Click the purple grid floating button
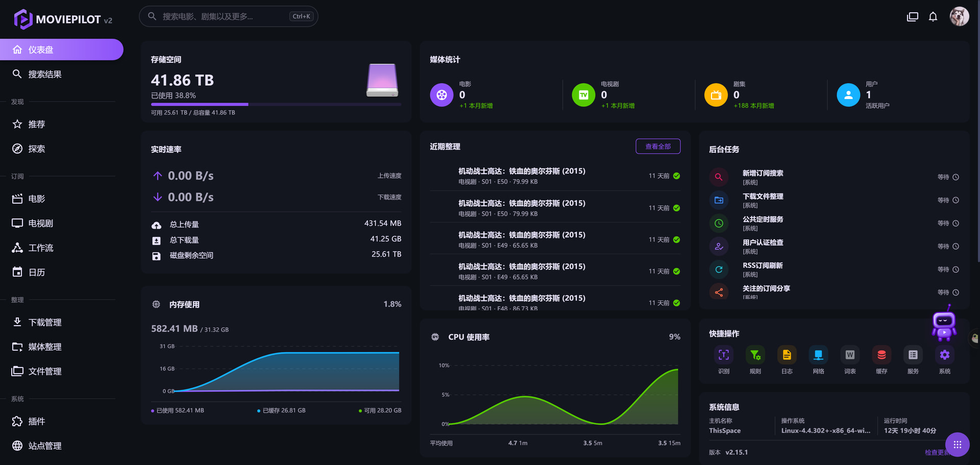Image resolution: width=980 pixels, height=465 pixels. pyautogui.click(x=957, y=445)
